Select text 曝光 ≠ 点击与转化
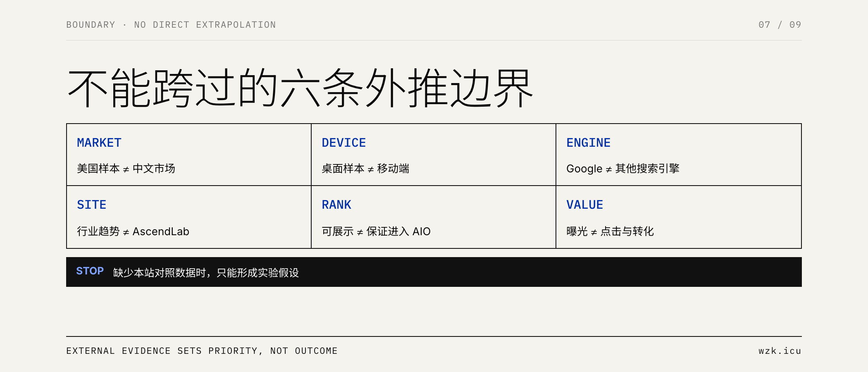Screen dimensions: 868x372 (610, 231)
